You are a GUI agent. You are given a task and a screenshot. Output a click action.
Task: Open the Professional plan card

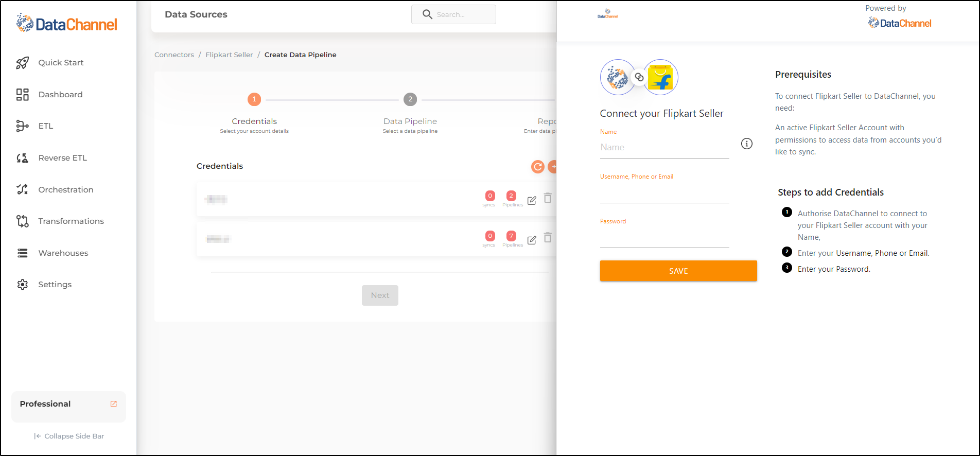coord(68,407)
